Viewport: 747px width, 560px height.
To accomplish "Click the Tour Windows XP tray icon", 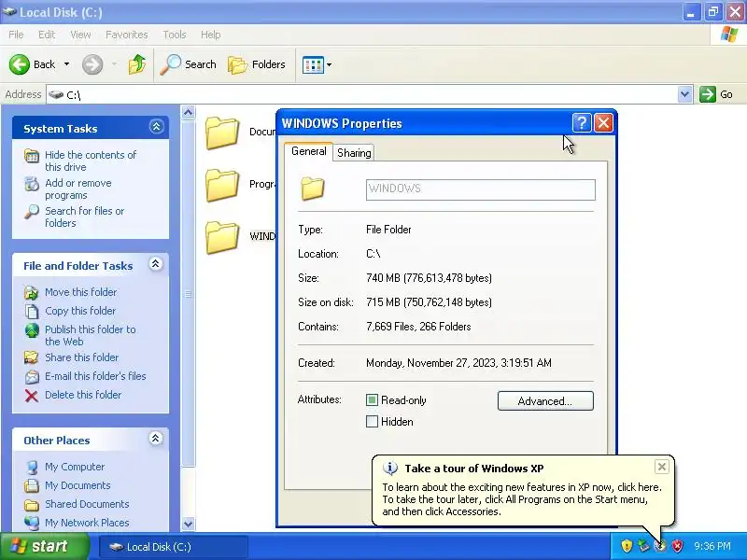I will tap(660, 546).
